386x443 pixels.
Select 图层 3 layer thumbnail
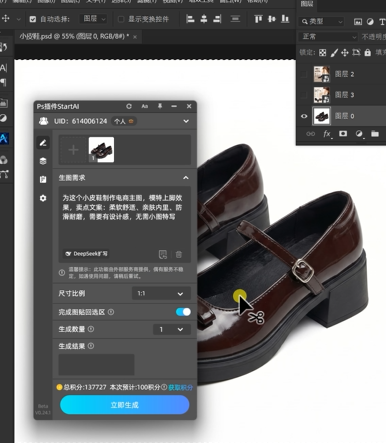click(x=322, y=95)
